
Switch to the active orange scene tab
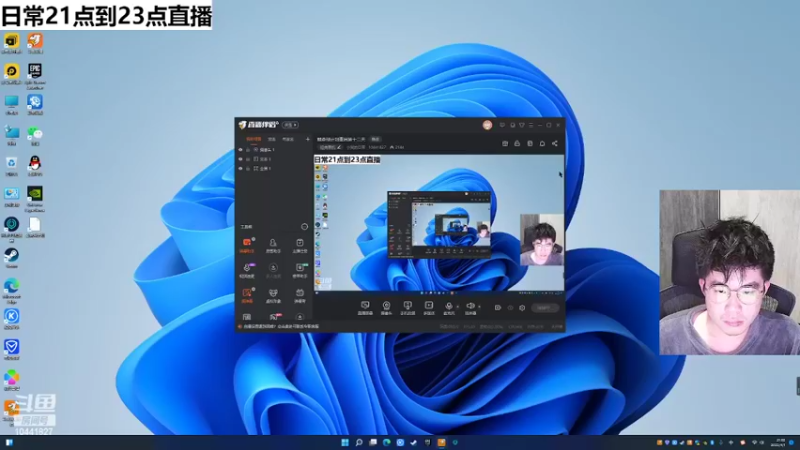(254, 139)
